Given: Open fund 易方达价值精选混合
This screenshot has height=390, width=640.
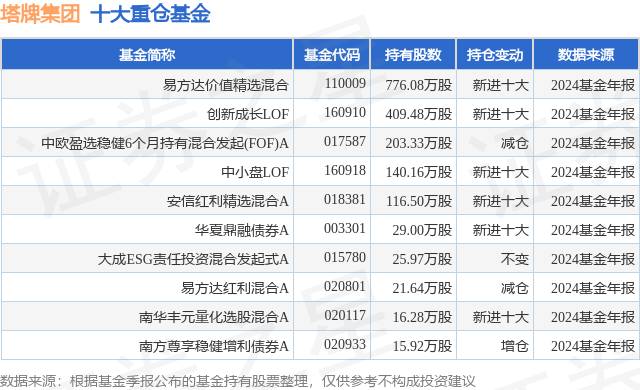Looking at the screenshot, I should pos(226,85).
